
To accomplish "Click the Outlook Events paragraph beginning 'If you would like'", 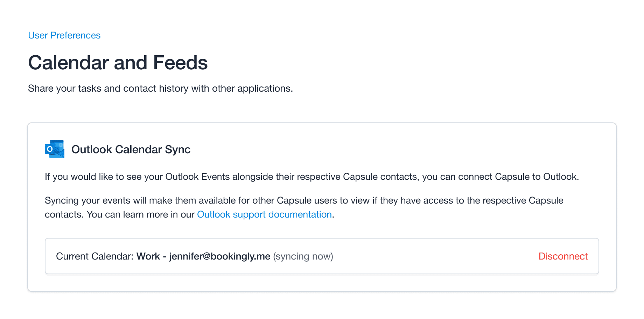I will pyautogui.click(x=312, y=177).
